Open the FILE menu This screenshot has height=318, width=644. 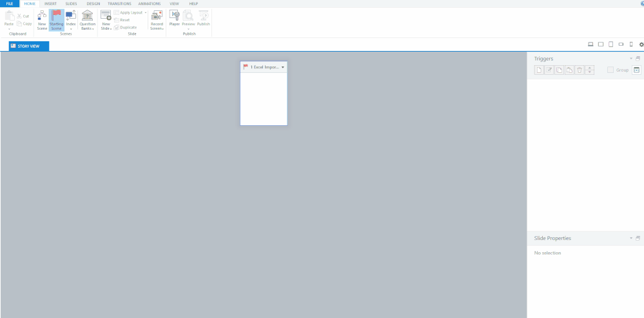tap(10, 4)
